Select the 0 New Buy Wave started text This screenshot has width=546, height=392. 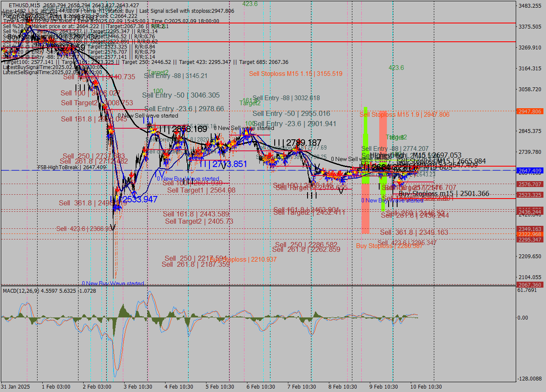[113, 283]
